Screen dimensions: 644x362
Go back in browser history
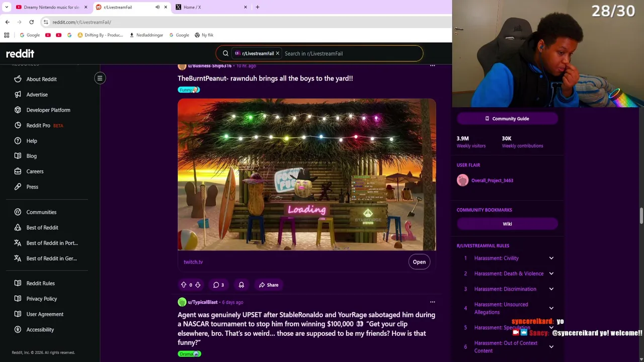7,22
